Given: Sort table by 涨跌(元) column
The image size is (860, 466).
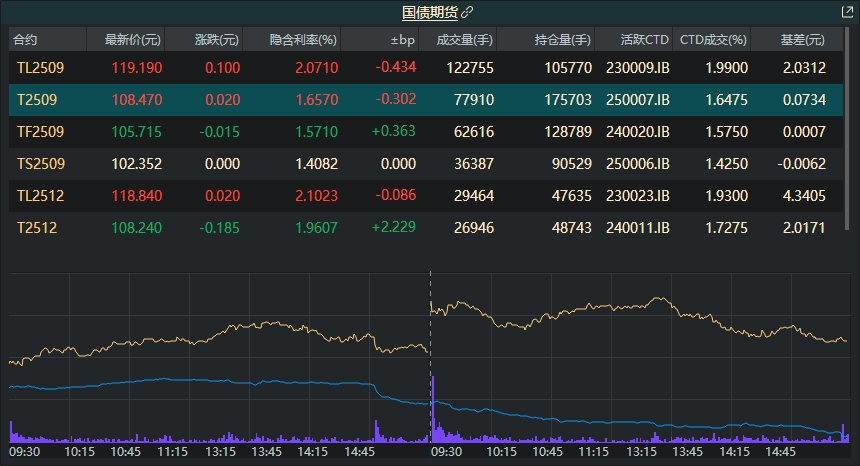Looking at the screenshot, I should (x=216, y=40).
